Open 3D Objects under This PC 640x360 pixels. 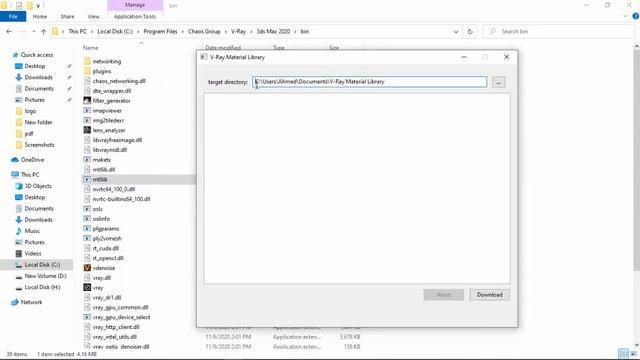pos(38,186)
